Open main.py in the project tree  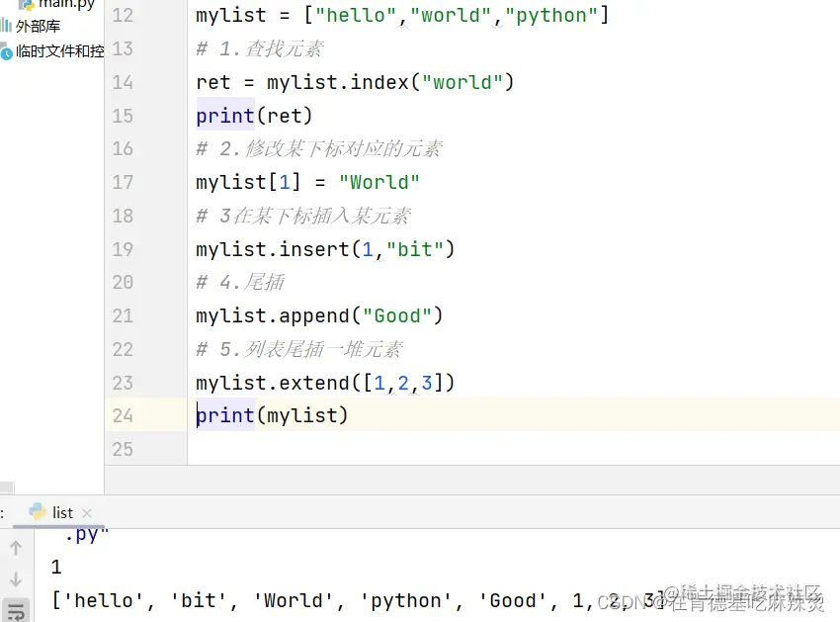65,4
